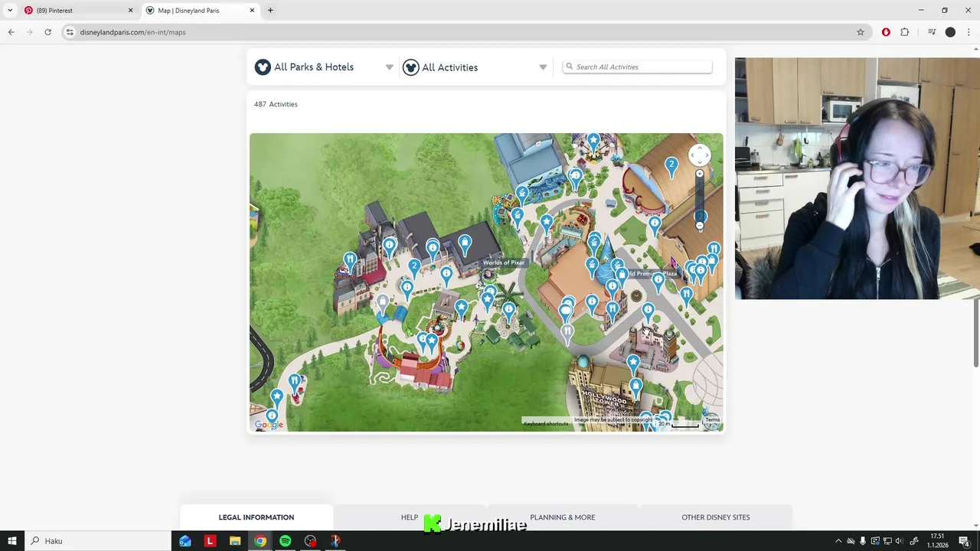Viewport: 980px width, 551px height.
Task: Reload the current page
Action: coord(47,32)
